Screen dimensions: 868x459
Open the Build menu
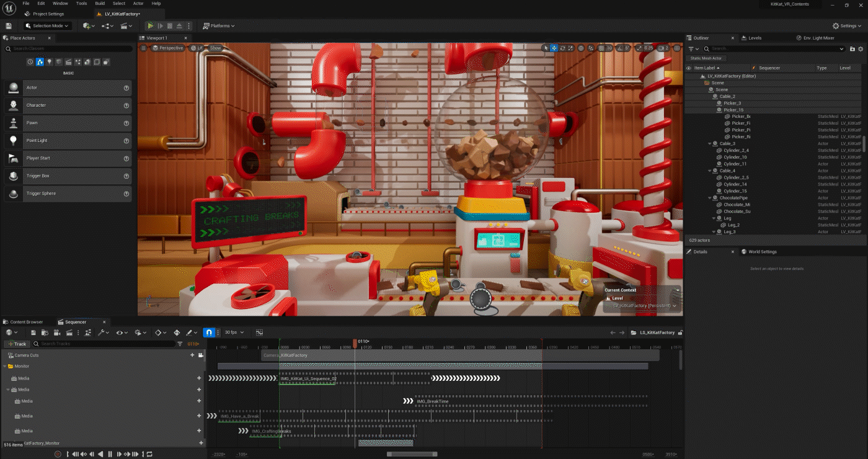point(100,4)
